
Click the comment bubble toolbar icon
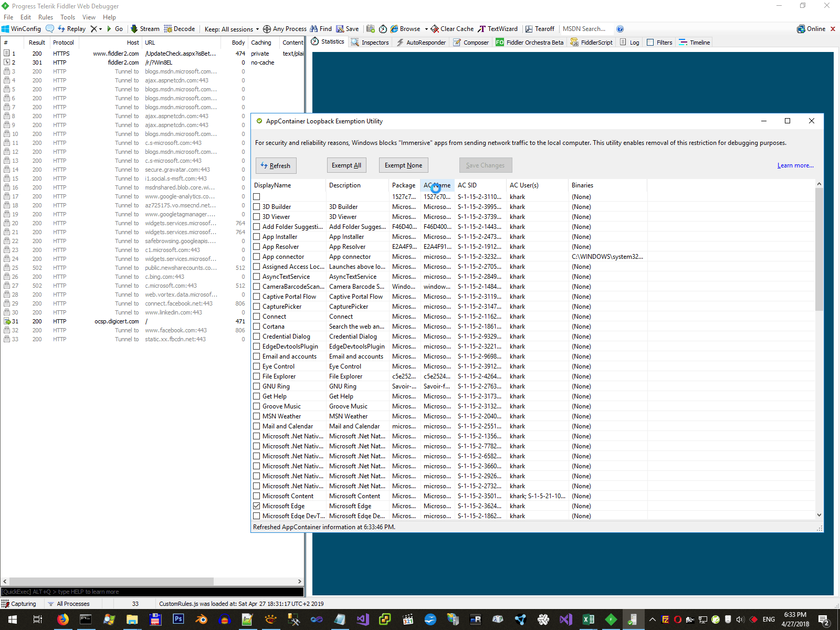point(50,29)
